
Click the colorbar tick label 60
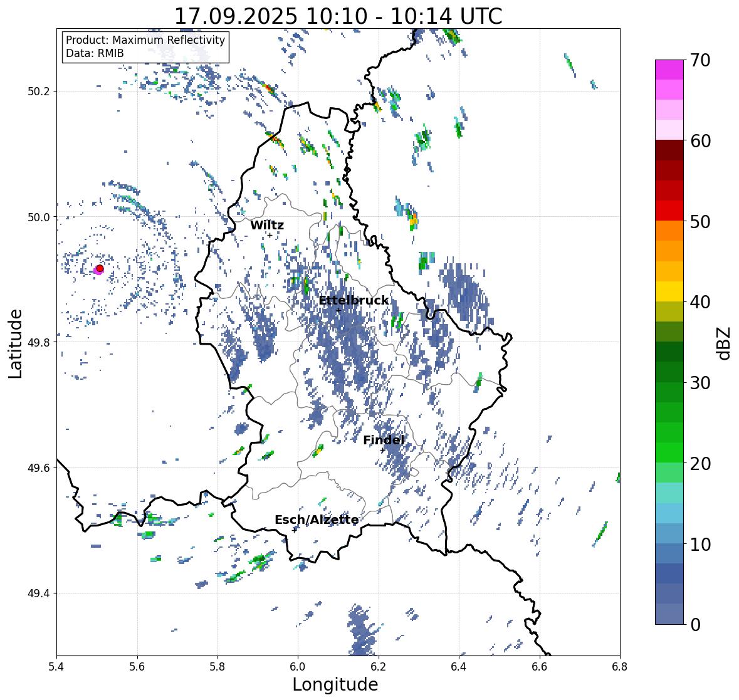(700, 141)
